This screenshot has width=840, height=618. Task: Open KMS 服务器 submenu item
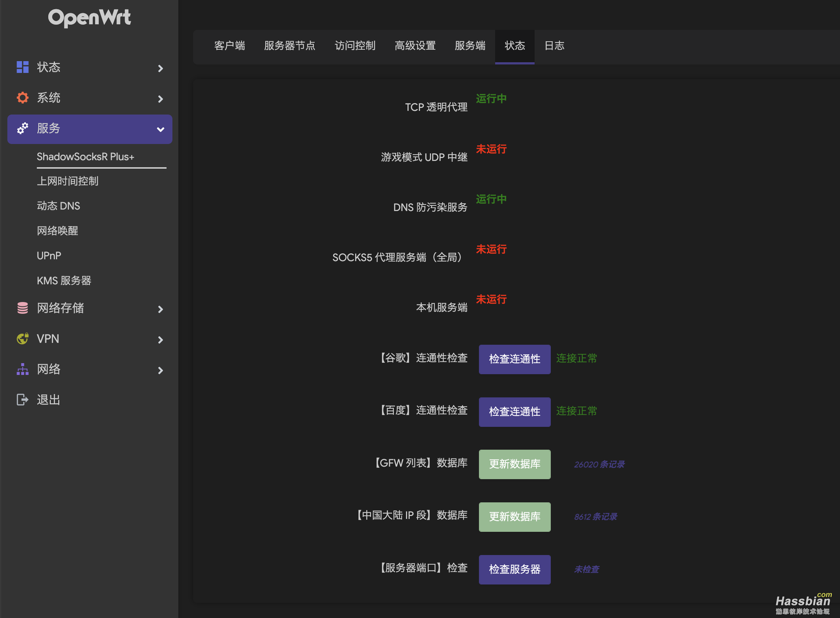coord(64,281)
